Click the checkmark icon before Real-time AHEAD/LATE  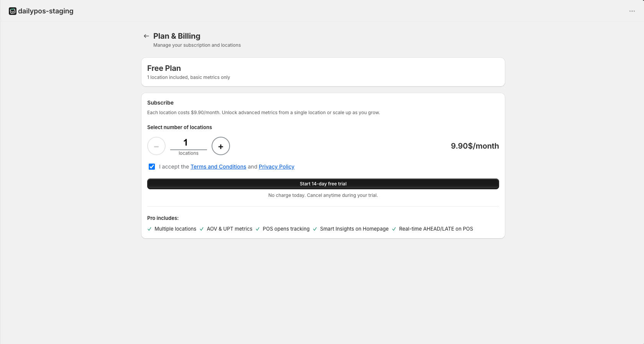[394, 229]
